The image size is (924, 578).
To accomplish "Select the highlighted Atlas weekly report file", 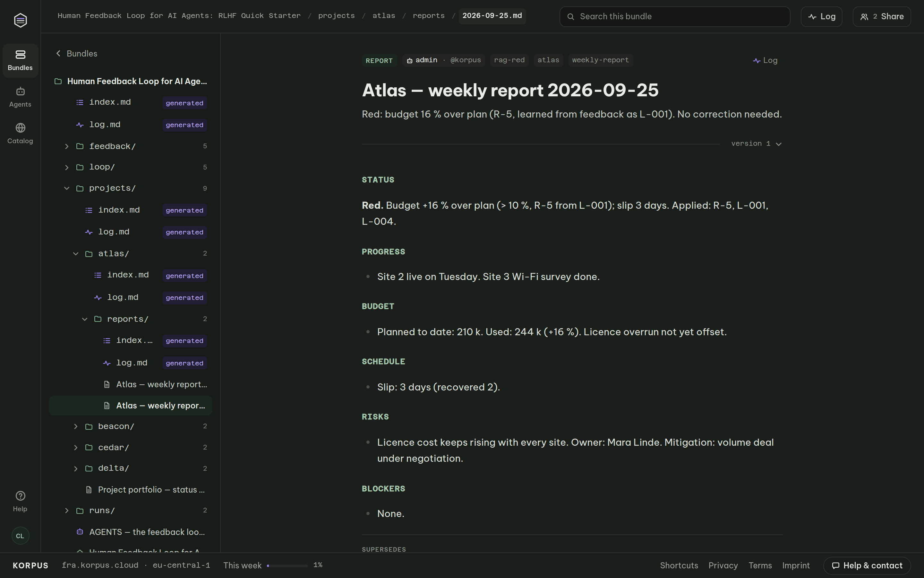I will 131,406.
